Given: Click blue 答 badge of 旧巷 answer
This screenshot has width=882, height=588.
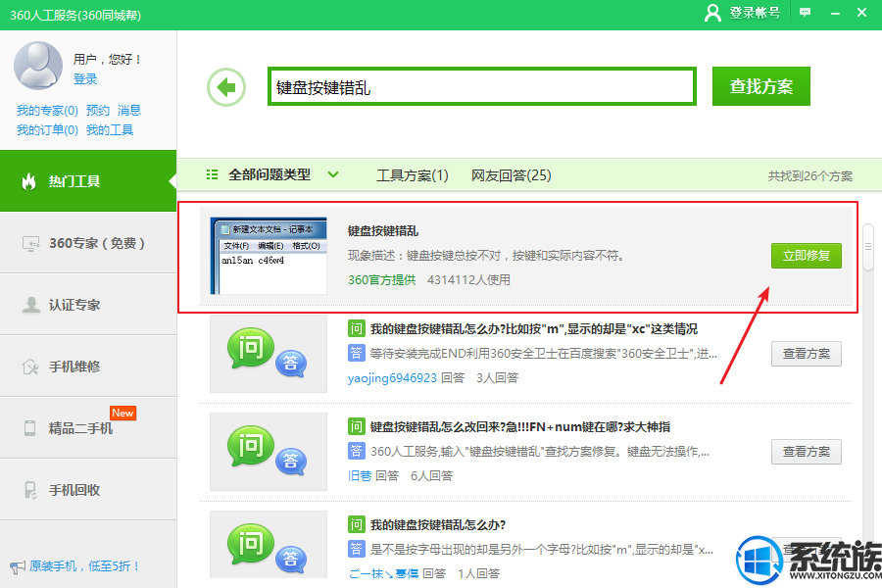Looking at the screenshot, I should pos(356,451).
